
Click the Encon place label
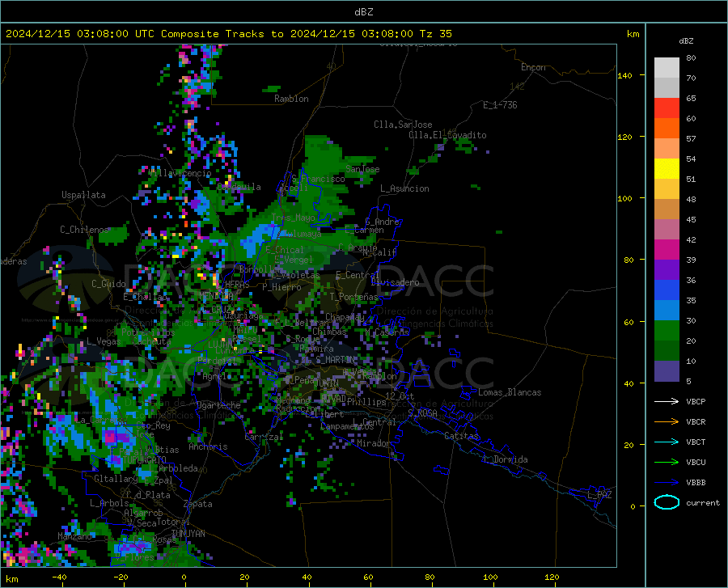click(x=533, y=67)
